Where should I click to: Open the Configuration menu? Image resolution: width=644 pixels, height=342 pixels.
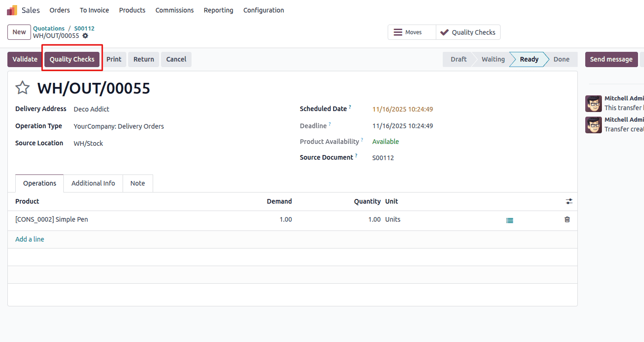pyautogui.click(x=263, y=10)
